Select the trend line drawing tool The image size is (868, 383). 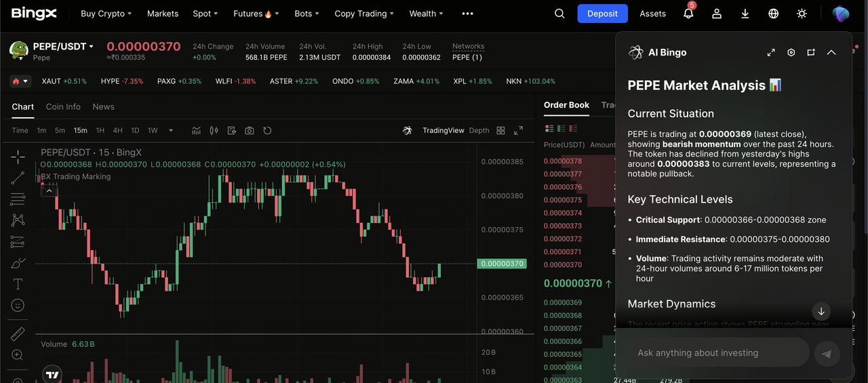18,178
